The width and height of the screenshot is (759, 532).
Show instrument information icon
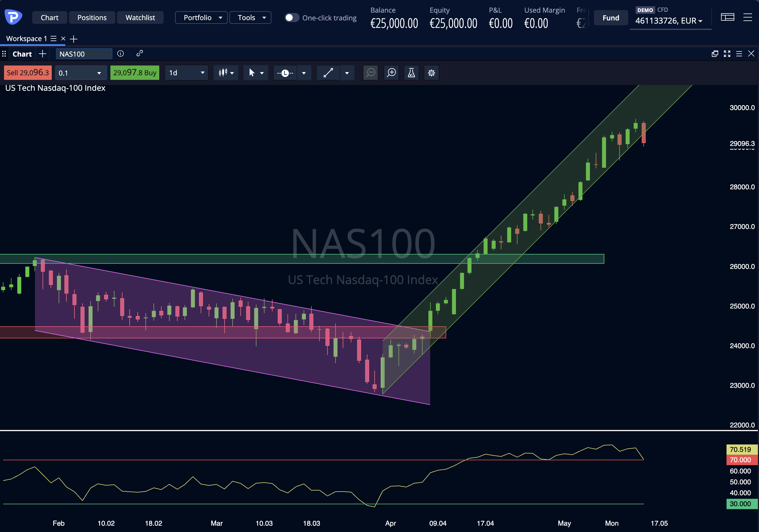click(121, 53)
